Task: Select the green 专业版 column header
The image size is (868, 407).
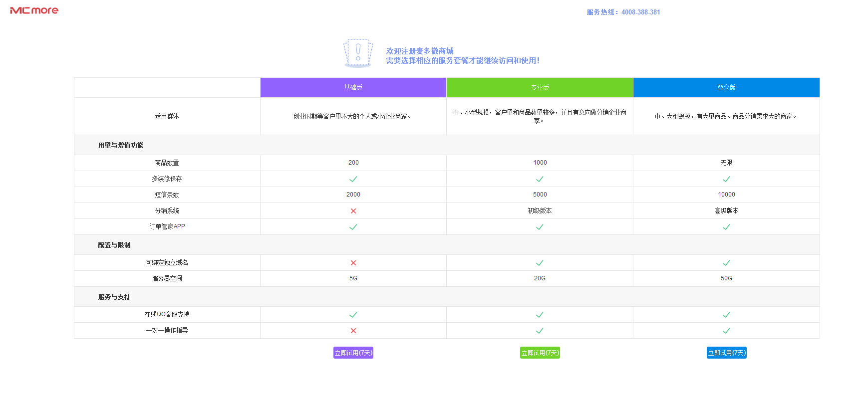Action: pos(540,87)
